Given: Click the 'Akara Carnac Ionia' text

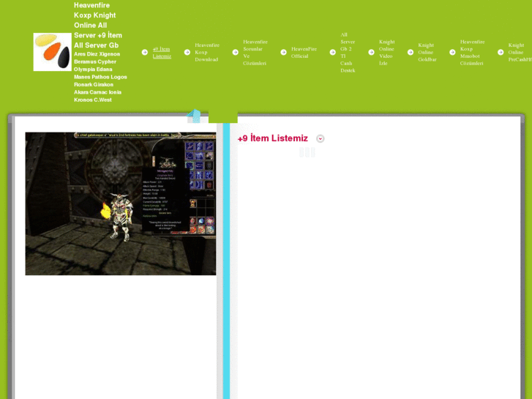Looking at the screenshot, I should pos(98,92).
